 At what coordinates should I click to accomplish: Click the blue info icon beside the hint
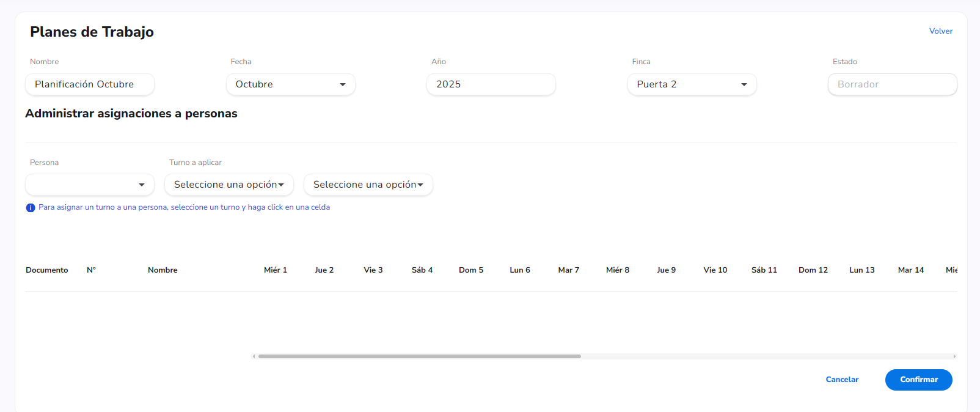31,208
